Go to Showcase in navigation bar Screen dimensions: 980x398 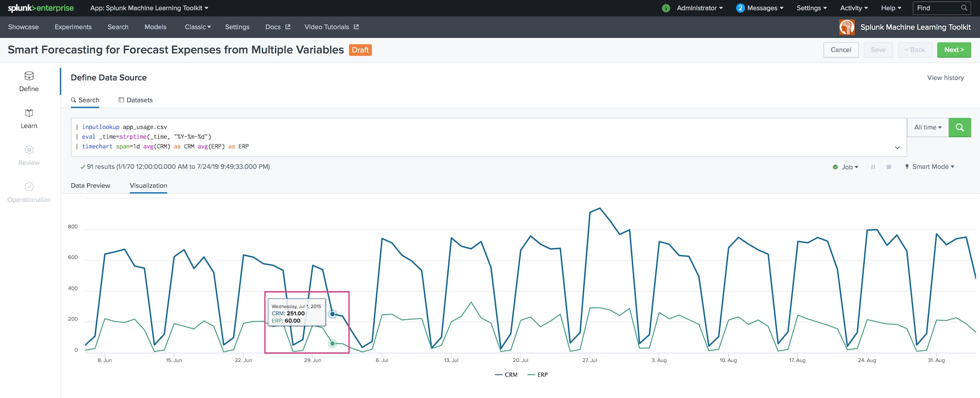tap(23, 27)
